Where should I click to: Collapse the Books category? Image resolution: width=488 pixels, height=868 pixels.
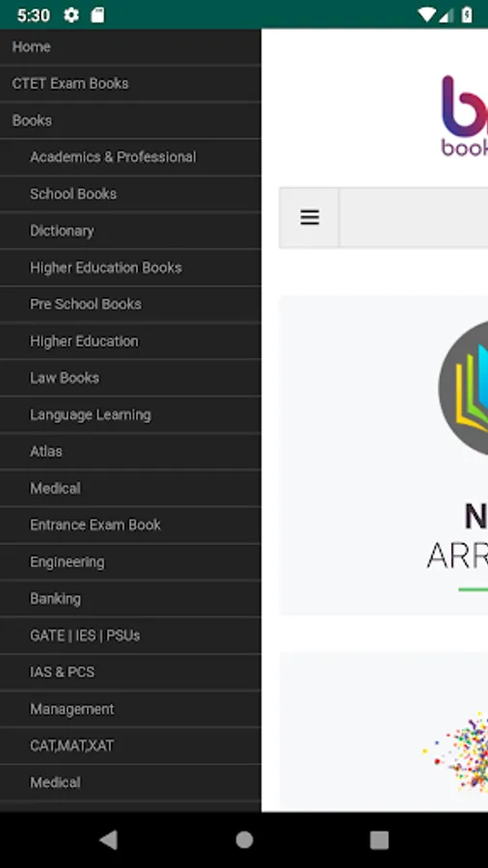click(130, 121)
